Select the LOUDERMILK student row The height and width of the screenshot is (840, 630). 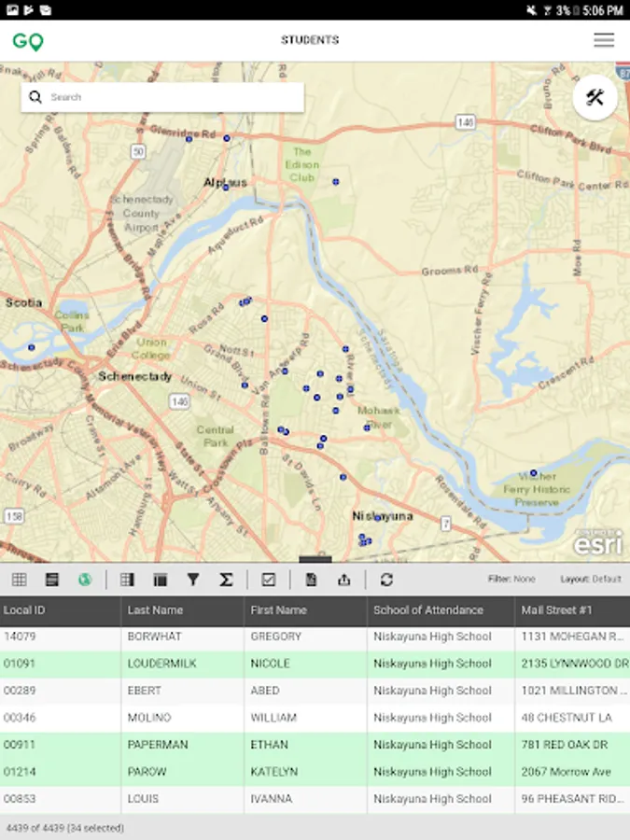tap(183, 664)
